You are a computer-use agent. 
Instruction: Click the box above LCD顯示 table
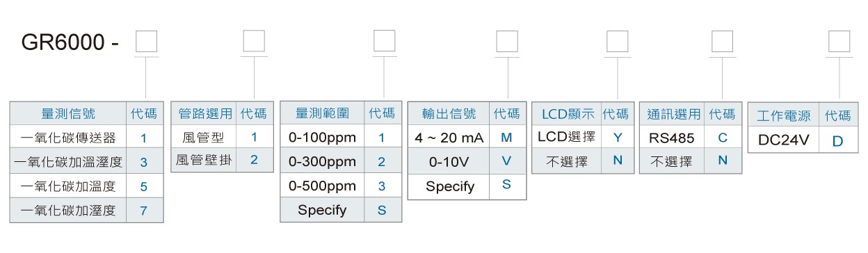tap(617, 42)
